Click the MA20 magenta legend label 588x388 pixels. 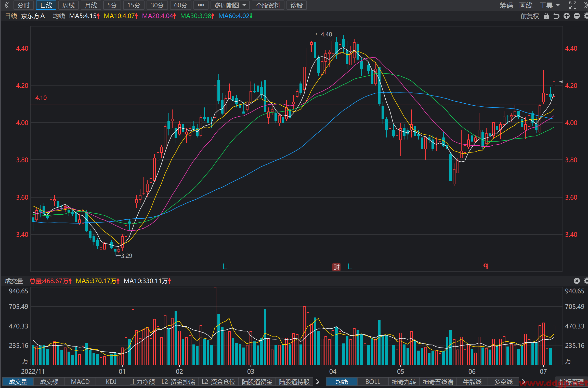tap(159, 16)
